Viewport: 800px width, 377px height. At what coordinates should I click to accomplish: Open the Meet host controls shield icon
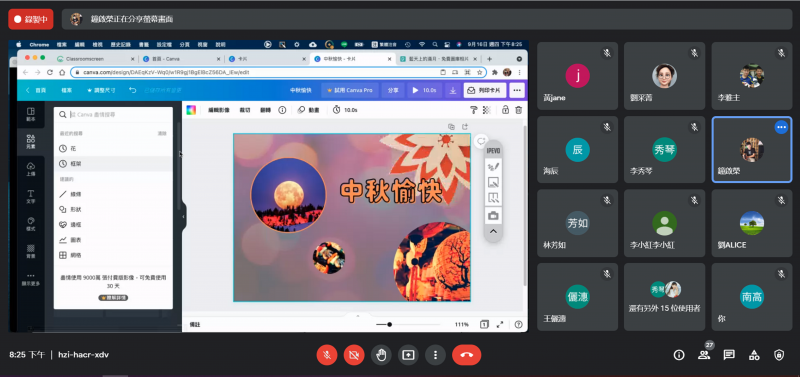779,355
